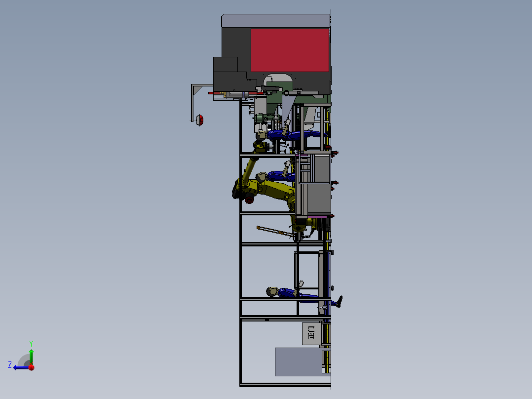This screenshot has width=532, height=399.
Task: Click the green Y axis of the orientation triad
Action: click(31, 357)
